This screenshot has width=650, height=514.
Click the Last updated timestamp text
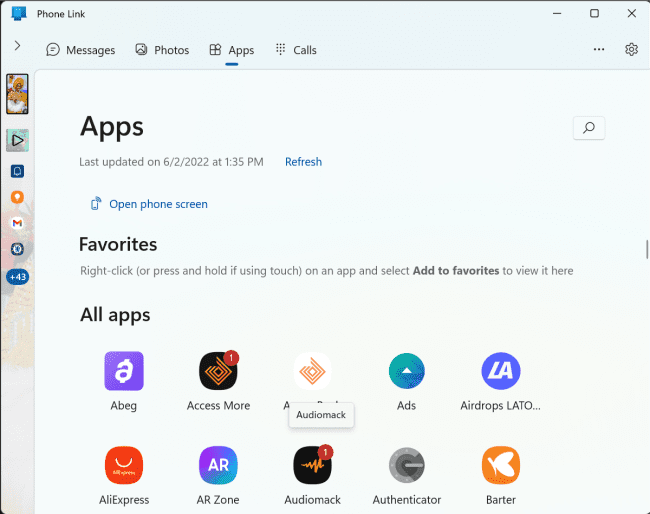[x=171, y=162]
